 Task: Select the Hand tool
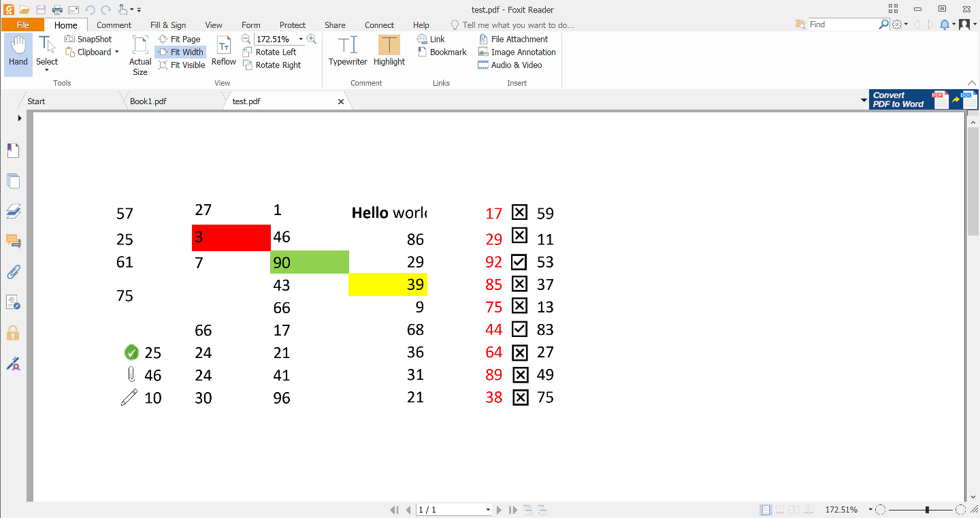coord(18,51)
